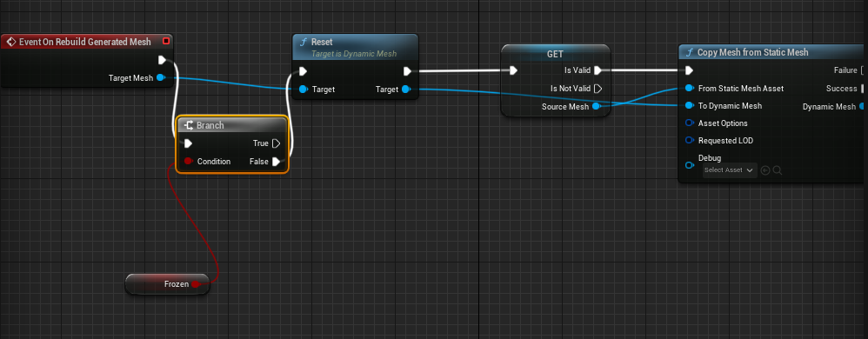Click the Reset node exec input pin
The height and width of the screenshot is (339, 868).
(303, 70)
